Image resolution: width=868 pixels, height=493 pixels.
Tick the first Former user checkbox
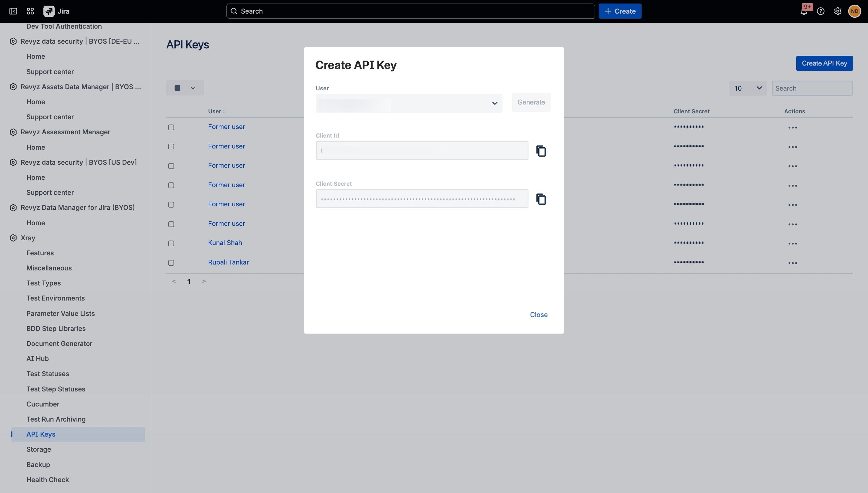coord(171,127)
